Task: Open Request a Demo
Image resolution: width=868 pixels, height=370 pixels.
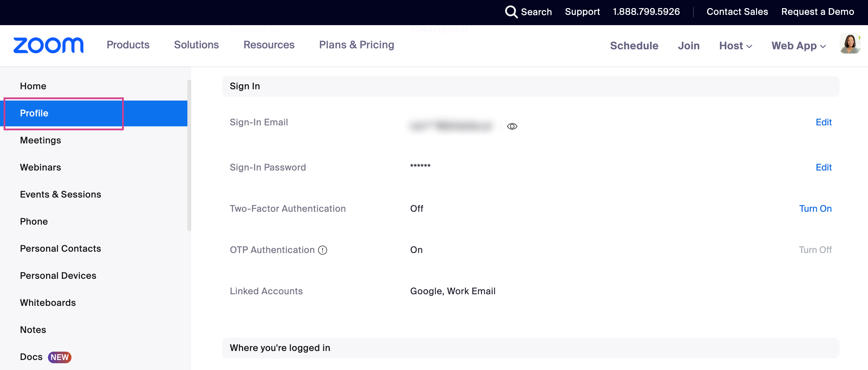Action: (x=817, y=12)
